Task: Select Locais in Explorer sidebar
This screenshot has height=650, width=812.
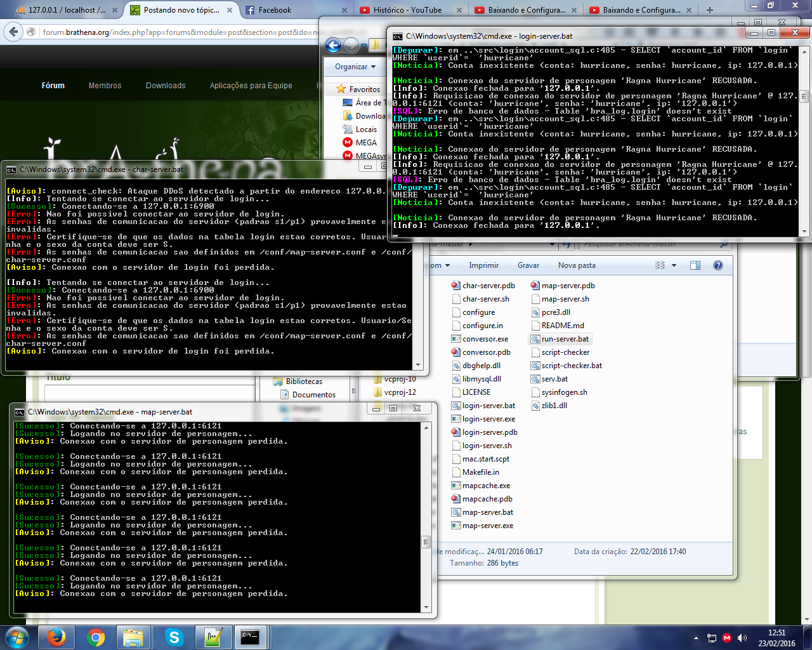Action: click(x=360, y=129)
